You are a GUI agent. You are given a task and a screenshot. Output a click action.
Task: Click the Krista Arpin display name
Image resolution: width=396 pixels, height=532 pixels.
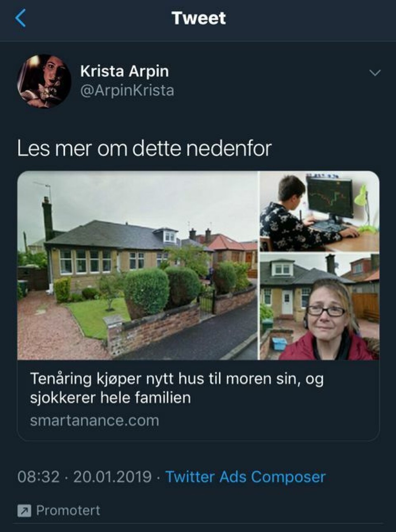click(125, 71)
